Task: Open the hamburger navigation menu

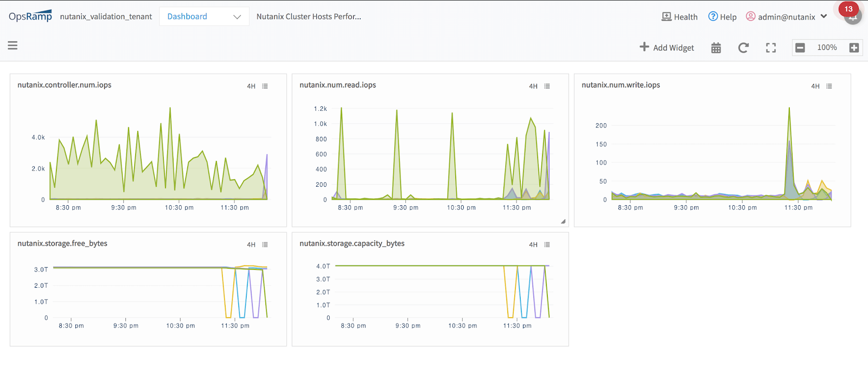Action: pos(12,46)
